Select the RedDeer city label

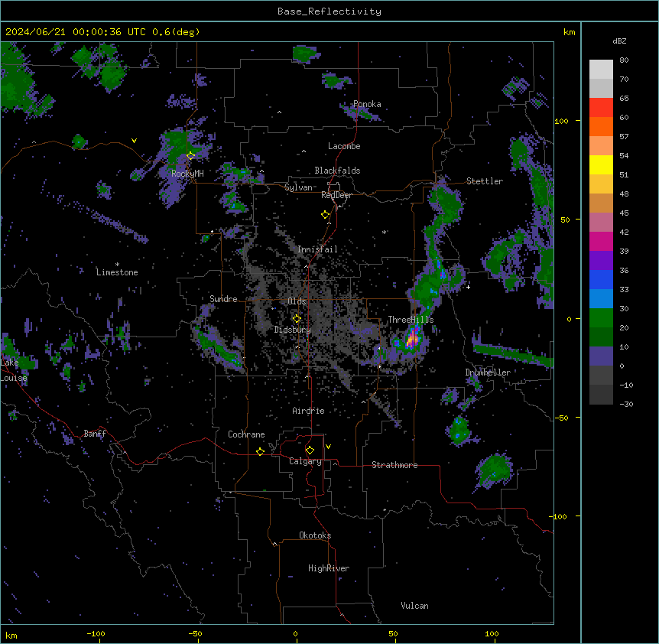tap(337, 195)
